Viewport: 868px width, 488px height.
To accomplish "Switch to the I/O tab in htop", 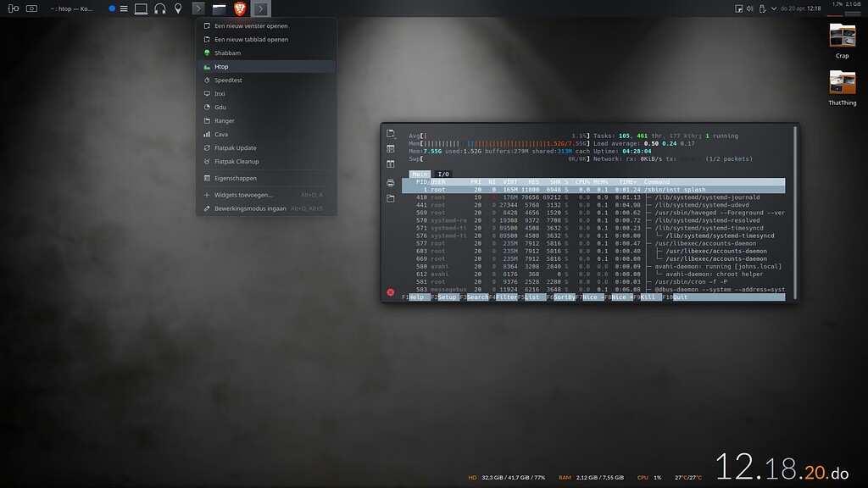I will click(443, 174).
